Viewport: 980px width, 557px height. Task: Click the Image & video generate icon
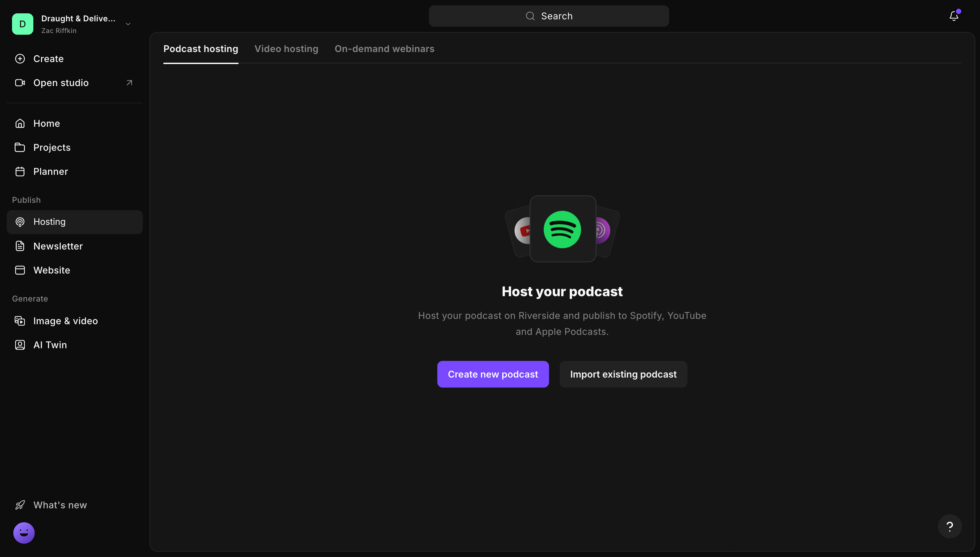(20, 321)
